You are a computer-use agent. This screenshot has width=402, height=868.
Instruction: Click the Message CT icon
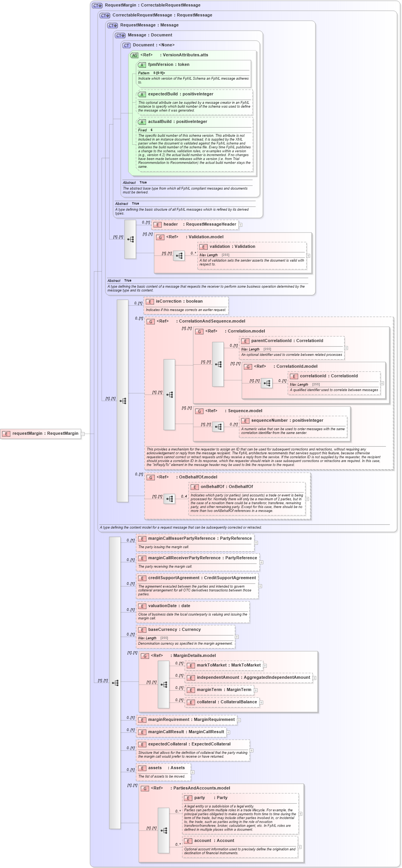(x=120, y=35)
